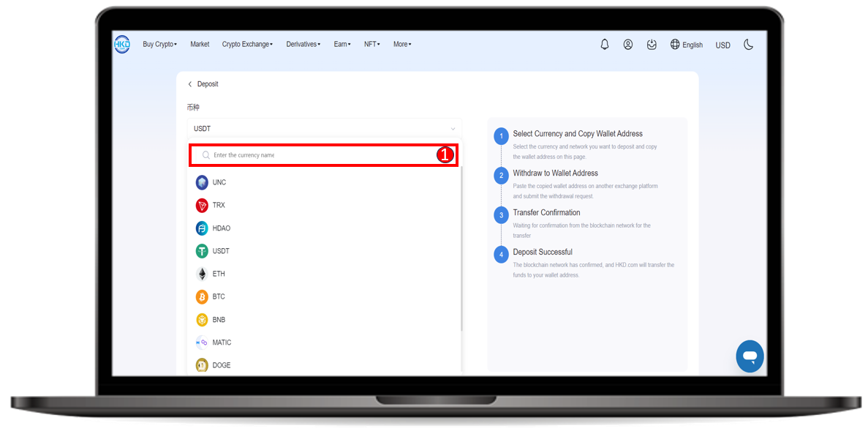The height and width of the screenshot is (434, 868).
Task: Open the live chat support bubble
Action: [750, 356]
